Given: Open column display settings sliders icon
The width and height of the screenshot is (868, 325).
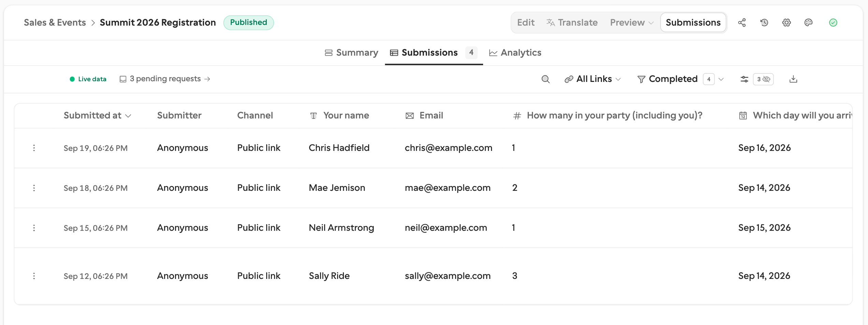Looking at the screenshot, I should [744, 79].
